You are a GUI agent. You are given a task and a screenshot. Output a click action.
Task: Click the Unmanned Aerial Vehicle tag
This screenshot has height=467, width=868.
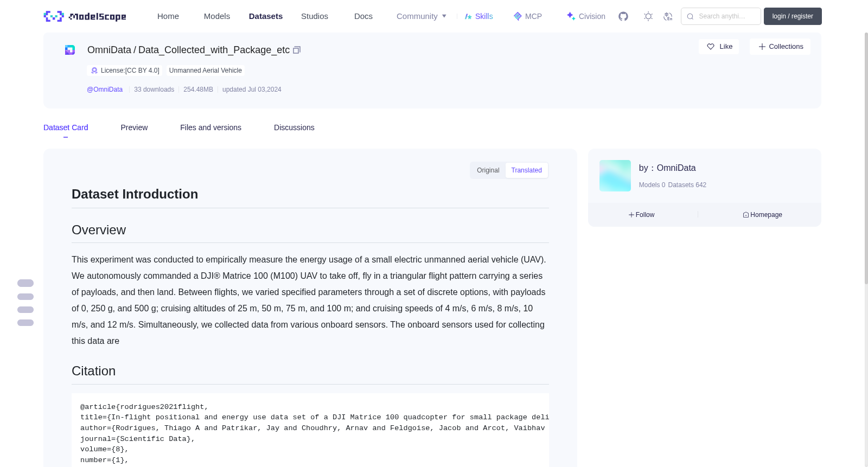click(x=206, y=71)
